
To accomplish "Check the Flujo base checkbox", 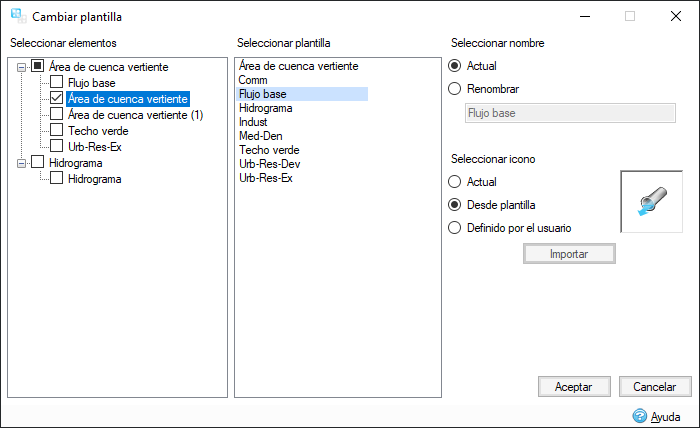I will tap(57, 83).
